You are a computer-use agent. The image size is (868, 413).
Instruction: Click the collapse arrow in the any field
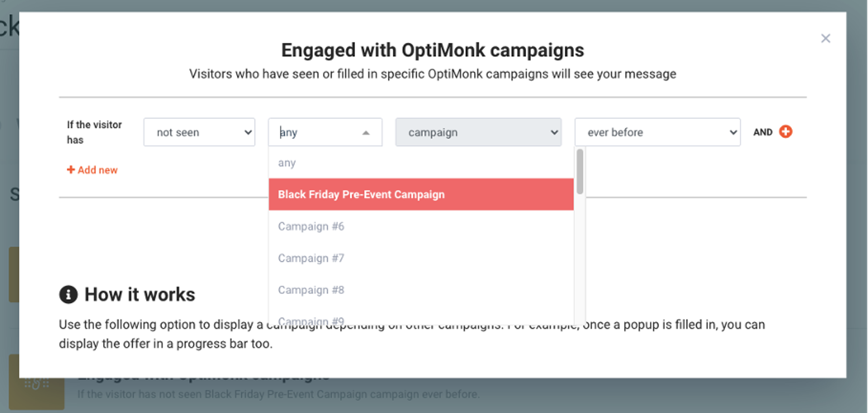click(366, 133)
